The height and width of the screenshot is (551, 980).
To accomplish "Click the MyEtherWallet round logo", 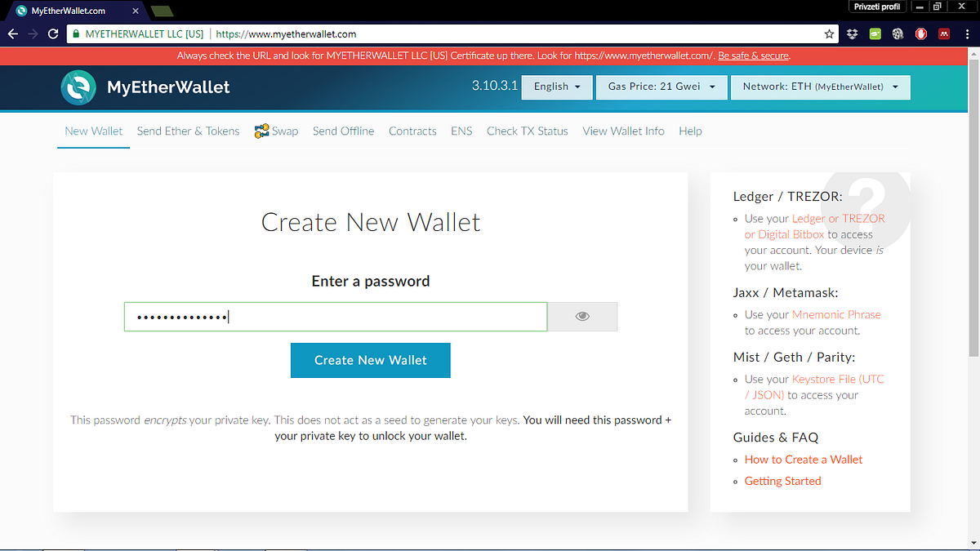I will 78,87.
